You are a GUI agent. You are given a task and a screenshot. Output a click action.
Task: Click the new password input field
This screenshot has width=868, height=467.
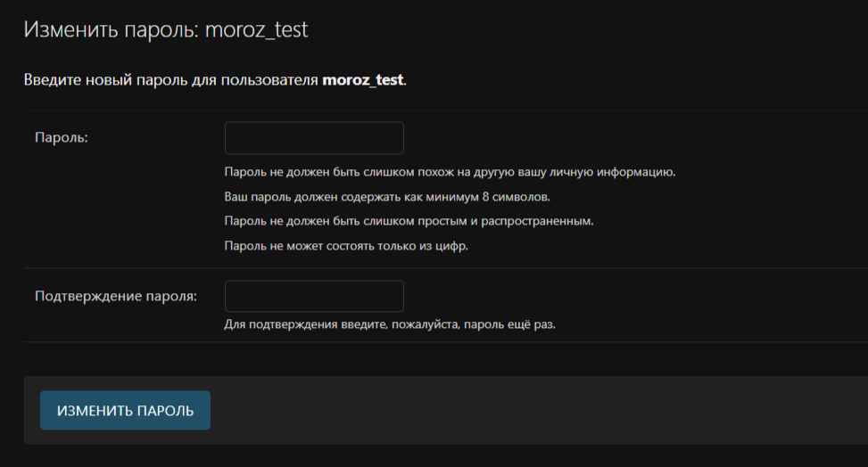click(314, 138)
